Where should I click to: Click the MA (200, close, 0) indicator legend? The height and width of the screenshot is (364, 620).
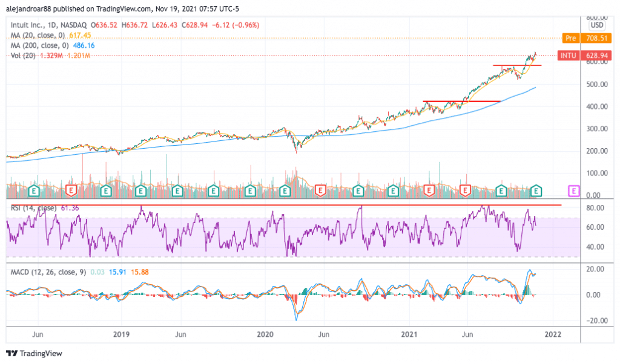click(39, 45)
